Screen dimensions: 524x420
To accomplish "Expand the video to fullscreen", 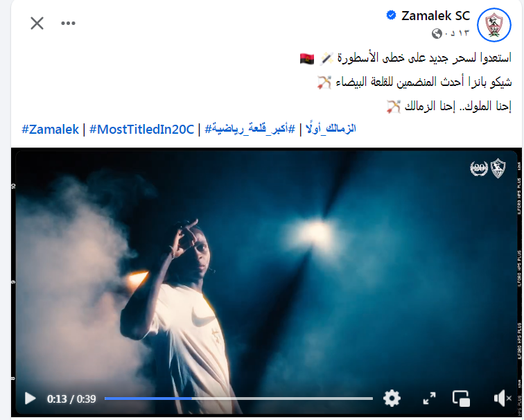I will tap(429, 399).
